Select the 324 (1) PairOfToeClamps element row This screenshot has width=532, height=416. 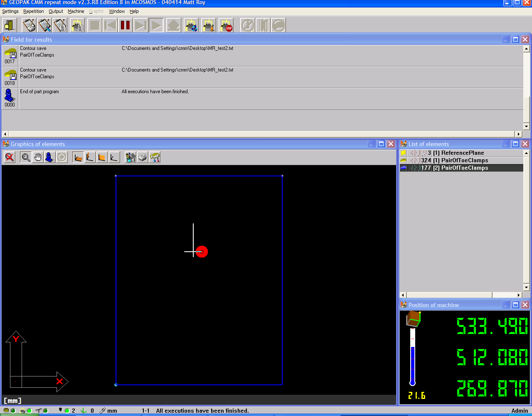tap(461, 160)
